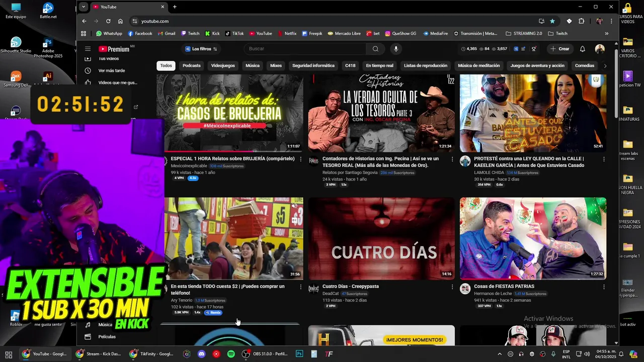The image size is (644, 362).
Task: Open Battle.net desktop shortcut
Action: click(x=48, y=11)
